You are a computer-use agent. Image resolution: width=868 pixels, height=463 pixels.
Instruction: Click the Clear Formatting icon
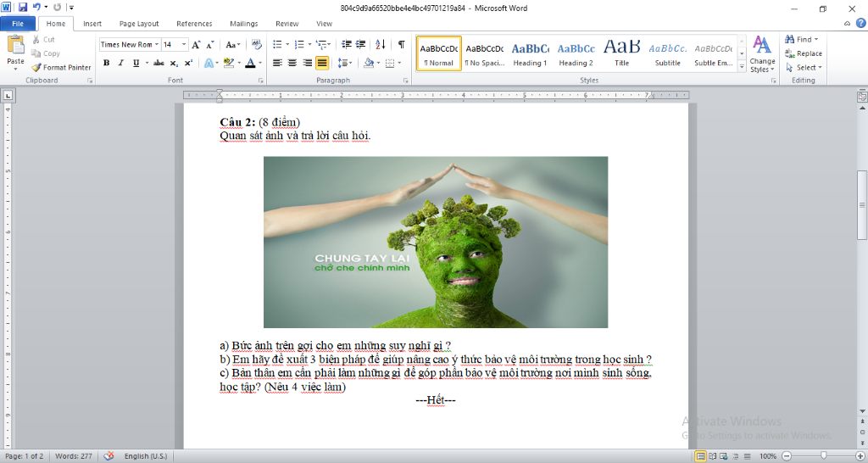click(x=256, y=44)
